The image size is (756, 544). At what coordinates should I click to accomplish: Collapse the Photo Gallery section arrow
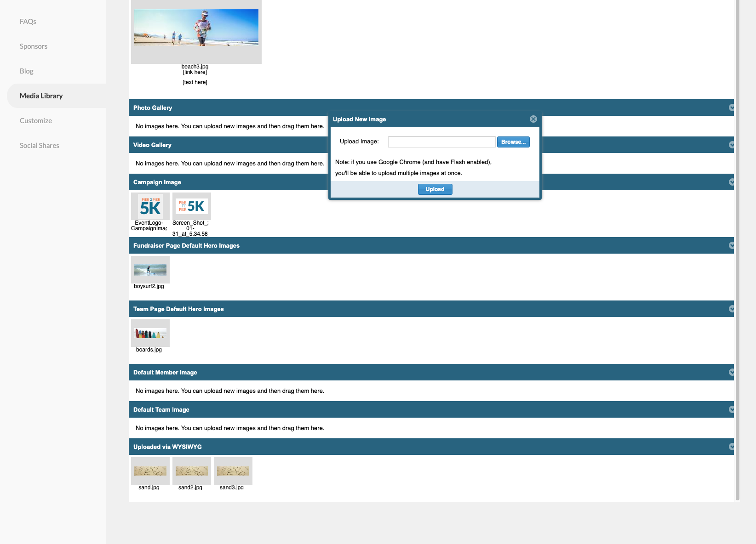coord(731,108)
